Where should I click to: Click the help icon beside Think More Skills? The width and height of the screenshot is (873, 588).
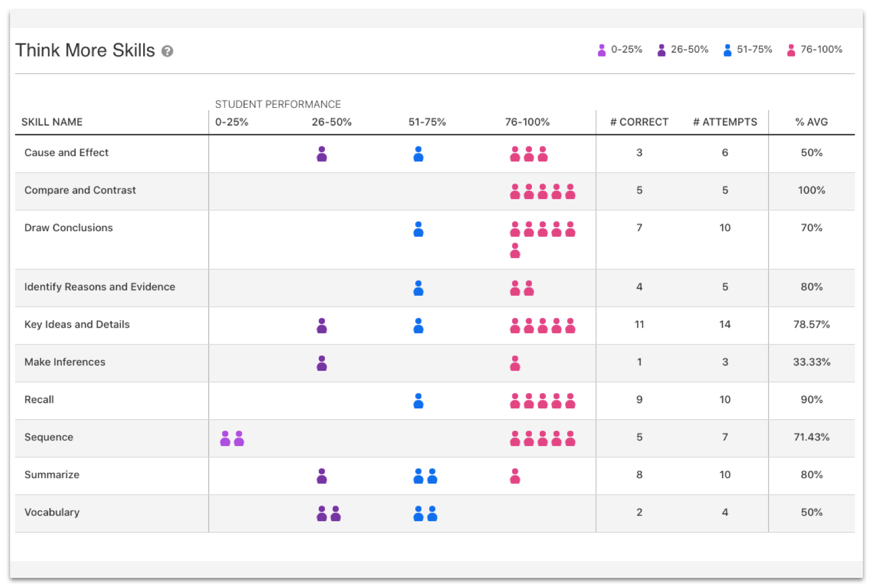[x=167, y=51]
